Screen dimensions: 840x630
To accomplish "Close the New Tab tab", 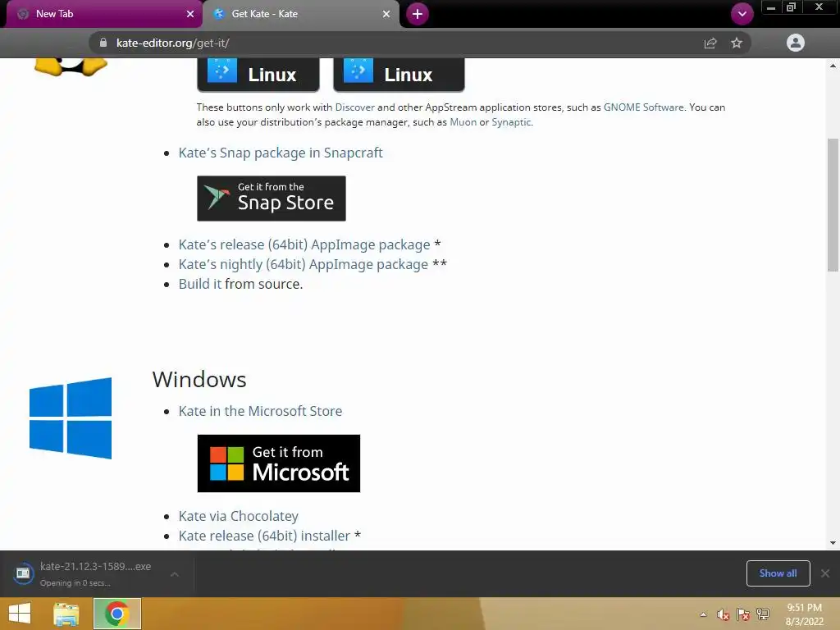I will click(190, 14).
